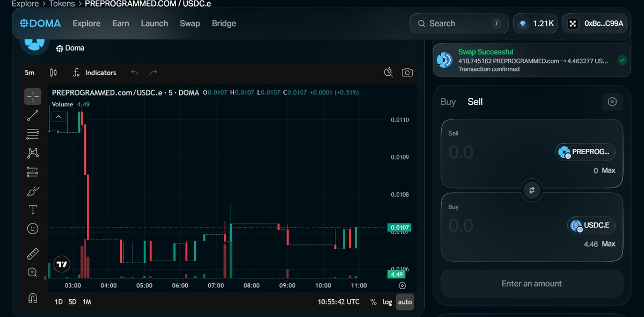Screen dimensions: 644x317
Task: Select the forecasting and measurement tool
Action: point(33,172)
